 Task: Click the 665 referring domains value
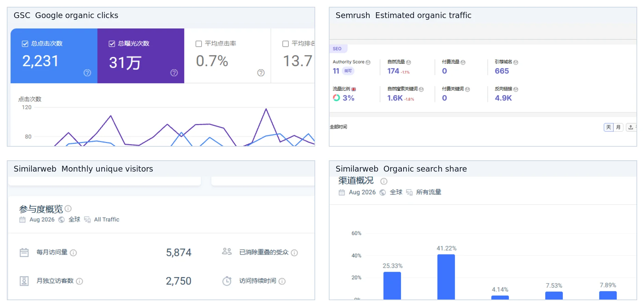(x=502, y=71)
